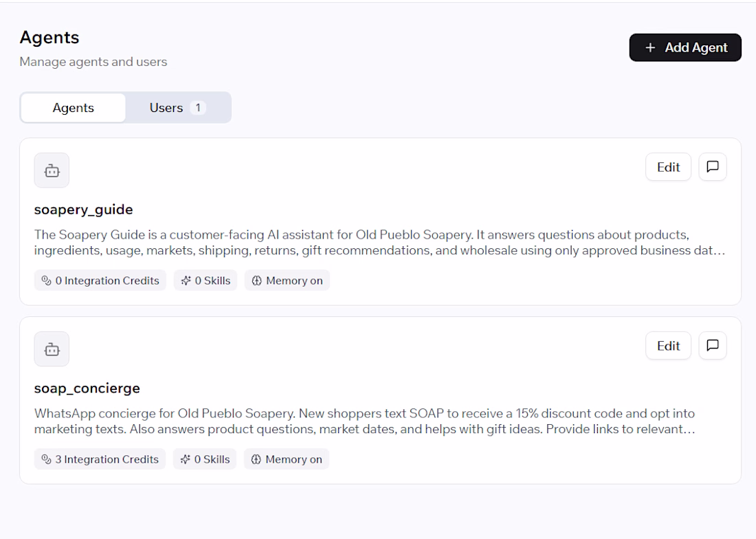Click soapery_guide's memory brain icon
This screenshot has height=539, width=756.
click(x=257, y=280)
